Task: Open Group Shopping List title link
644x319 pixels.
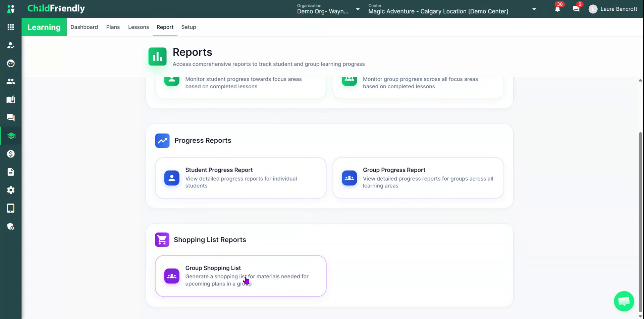Action: pos(213,268)
